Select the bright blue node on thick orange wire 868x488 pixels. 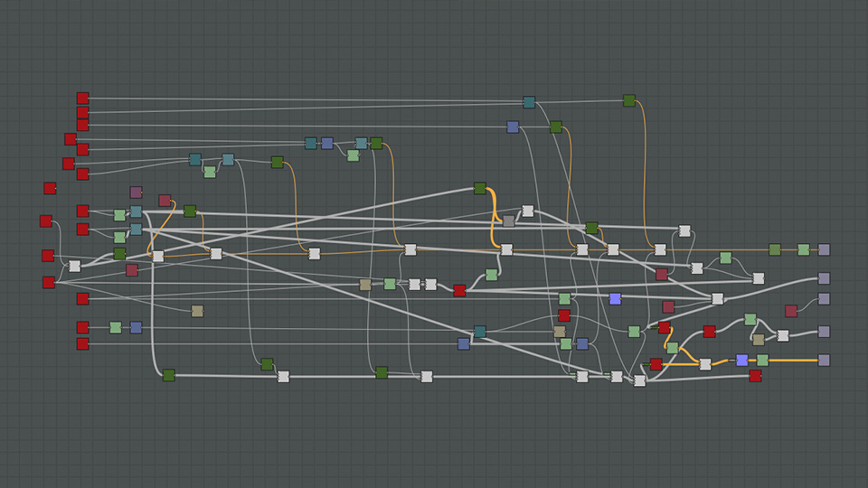[742, 360]
